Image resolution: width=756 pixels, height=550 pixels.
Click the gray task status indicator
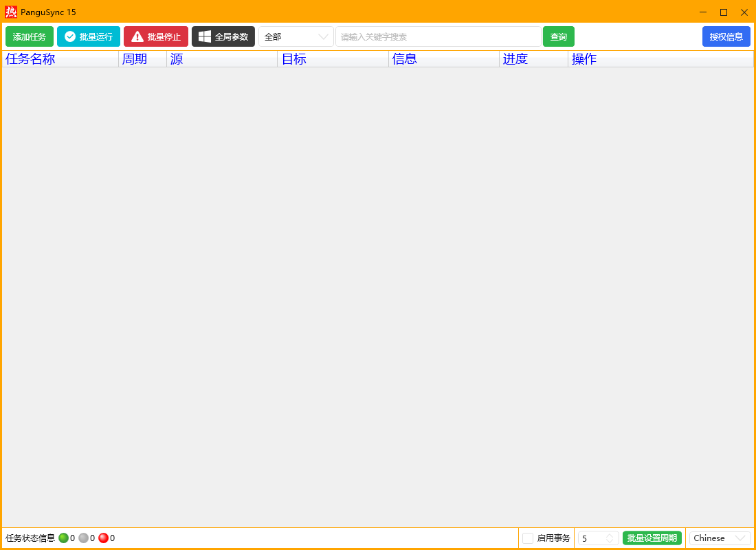click(x=83, y=538)
